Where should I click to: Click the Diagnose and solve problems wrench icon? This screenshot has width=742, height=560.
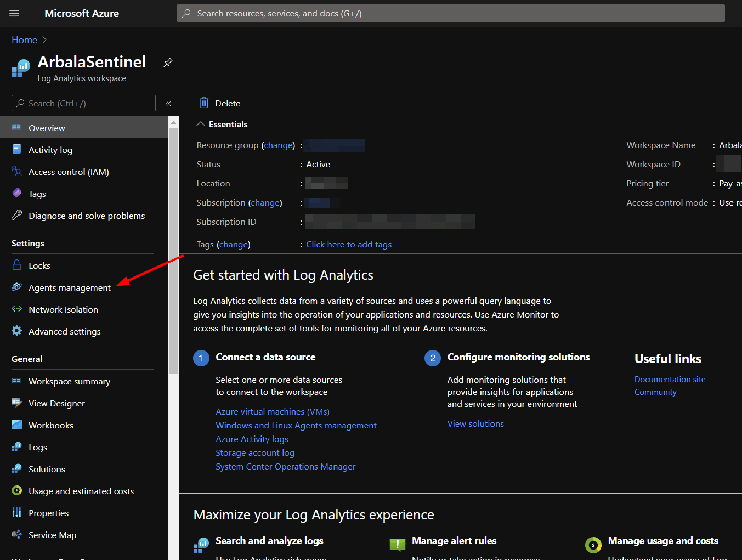tap(17, 215)
